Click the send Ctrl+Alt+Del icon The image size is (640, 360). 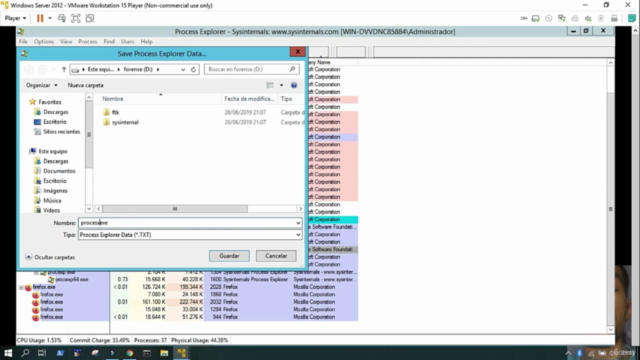(x=62, y=18)
